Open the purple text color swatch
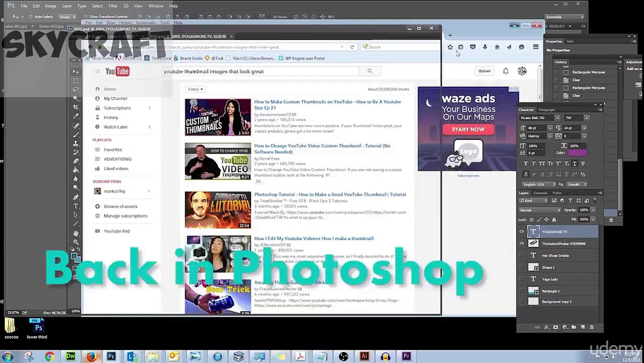The width and height of the screenshot is (644, 363). coord(577,152)
